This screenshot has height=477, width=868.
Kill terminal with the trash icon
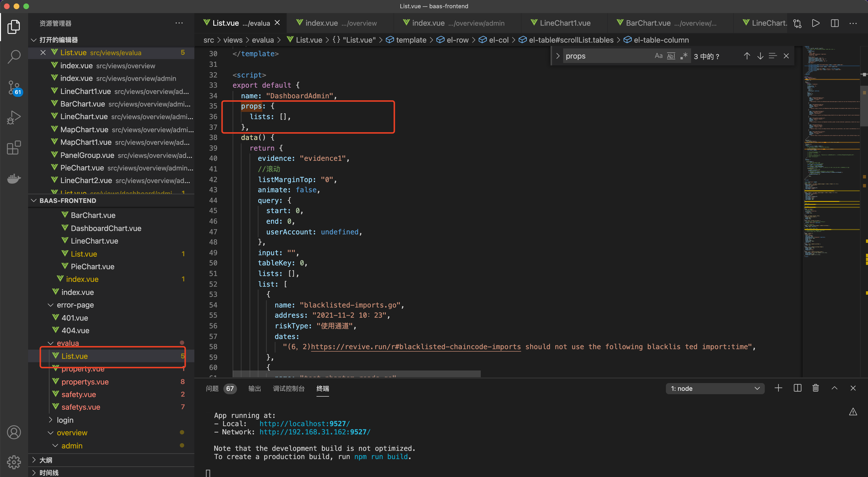pos(815,388)
